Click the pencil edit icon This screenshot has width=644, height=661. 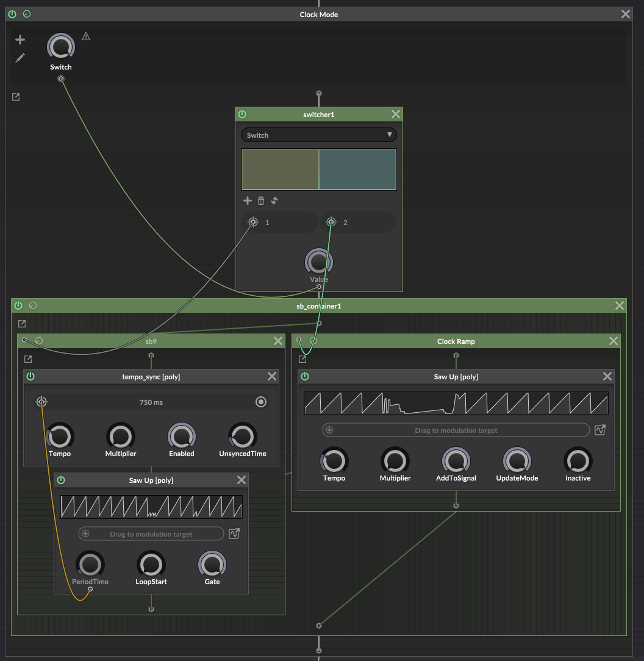(x=20, y=58)
